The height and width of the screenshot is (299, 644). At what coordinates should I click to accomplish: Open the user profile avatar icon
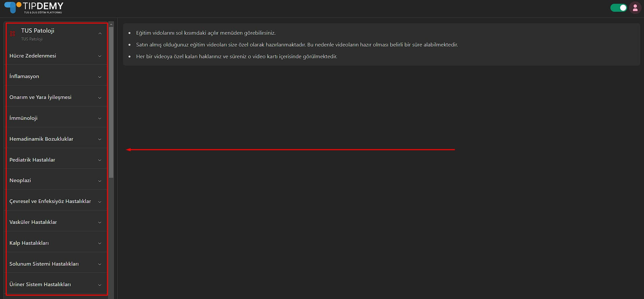click(635, 8)
